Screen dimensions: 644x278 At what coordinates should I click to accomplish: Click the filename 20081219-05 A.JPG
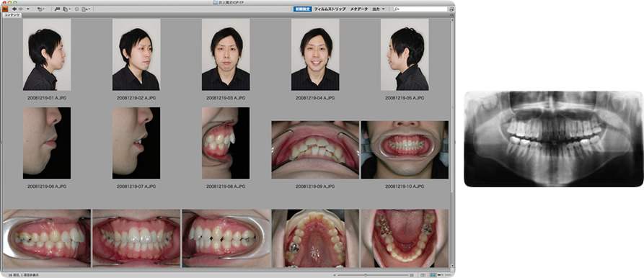[405, 98]
